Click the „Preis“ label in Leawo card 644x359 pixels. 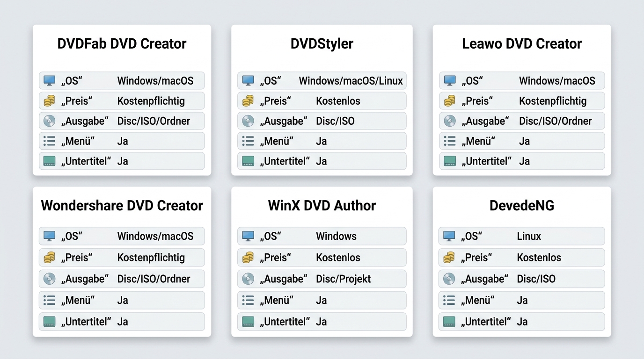point(476,101)
